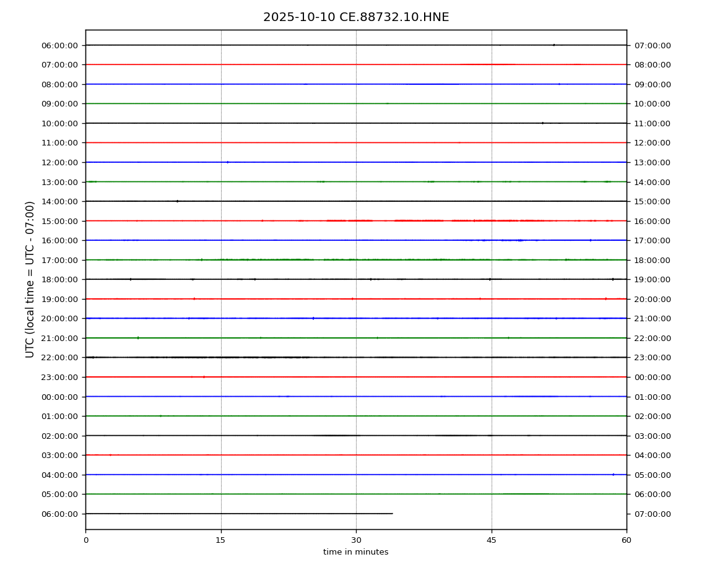Click the right-side "12:00:00" time label
The image size is (712, 588).
[652, 143]
